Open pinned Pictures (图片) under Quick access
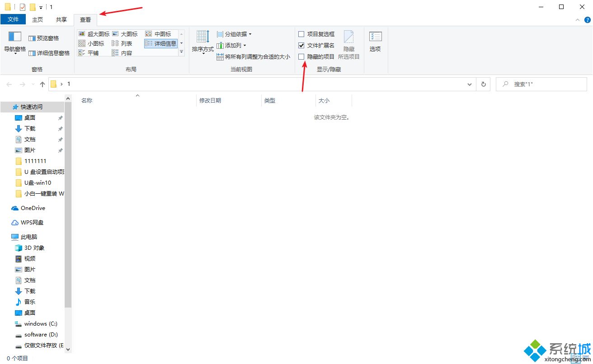 30,150
